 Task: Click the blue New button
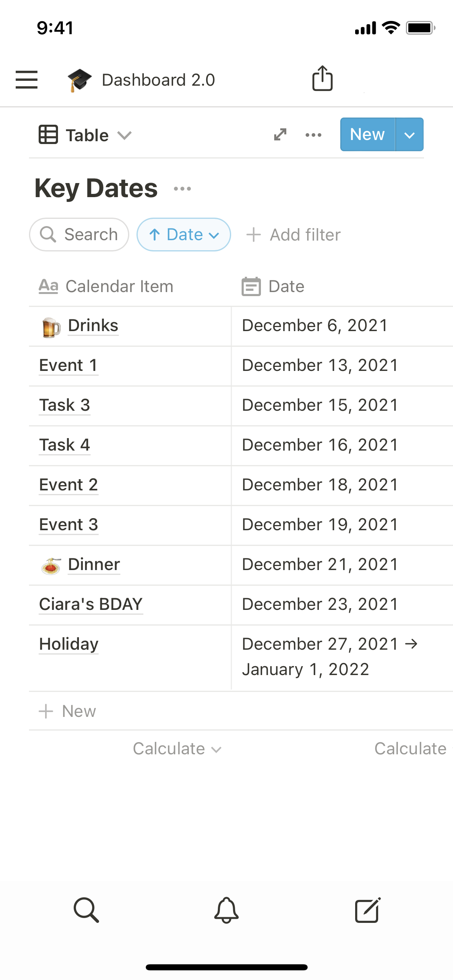(x=367, y=135)
